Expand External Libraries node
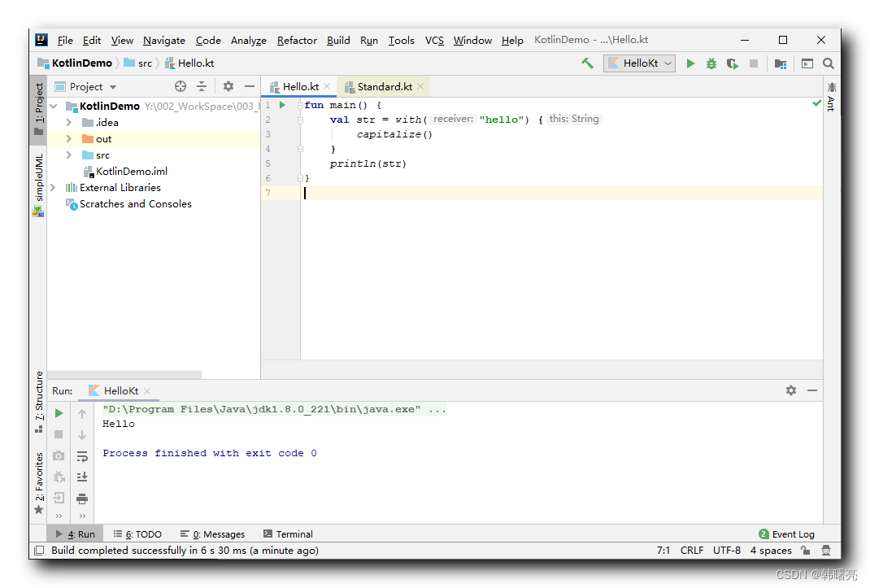This screenshot has width=870, height=588. (x=54, y=188)
